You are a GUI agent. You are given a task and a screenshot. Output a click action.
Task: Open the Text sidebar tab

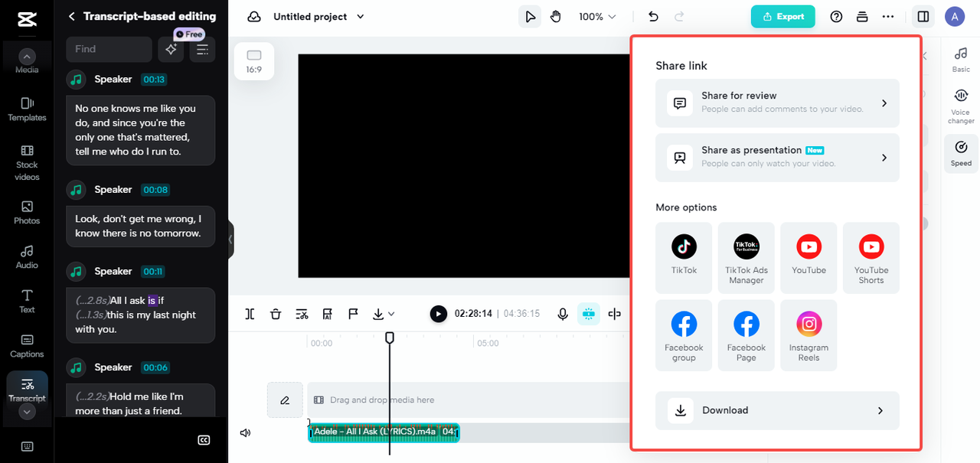pyautogui.click(x=27, y=302)
